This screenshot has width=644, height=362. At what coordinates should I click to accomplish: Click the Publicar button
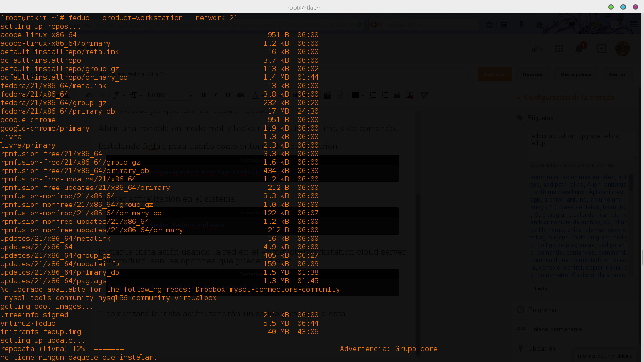click(x=495, y=74)
